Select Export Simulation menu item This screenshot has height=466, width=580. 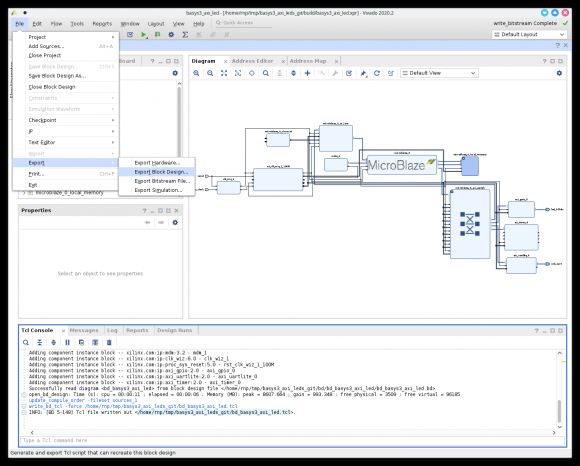coord(157,190)
